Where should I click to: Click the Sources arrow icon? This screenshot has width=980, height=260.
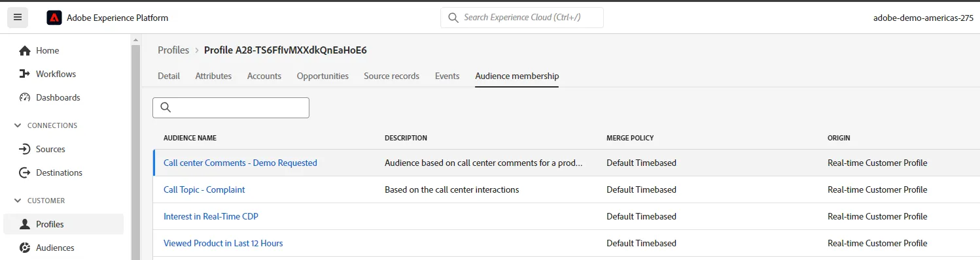[x=26, y=149]
